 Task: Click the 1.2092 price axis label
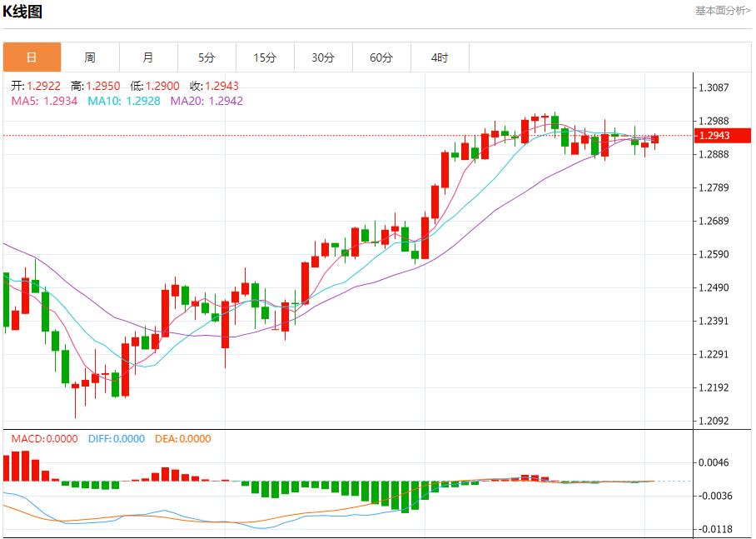click(715, 421)
